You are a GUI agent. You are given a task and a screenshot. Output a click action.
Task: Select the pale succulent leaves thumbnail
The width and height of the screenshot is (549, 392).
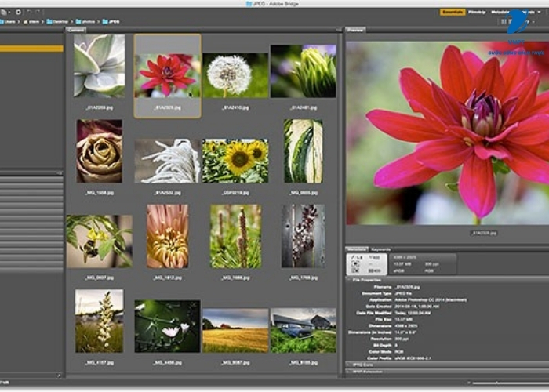(100, 66)
